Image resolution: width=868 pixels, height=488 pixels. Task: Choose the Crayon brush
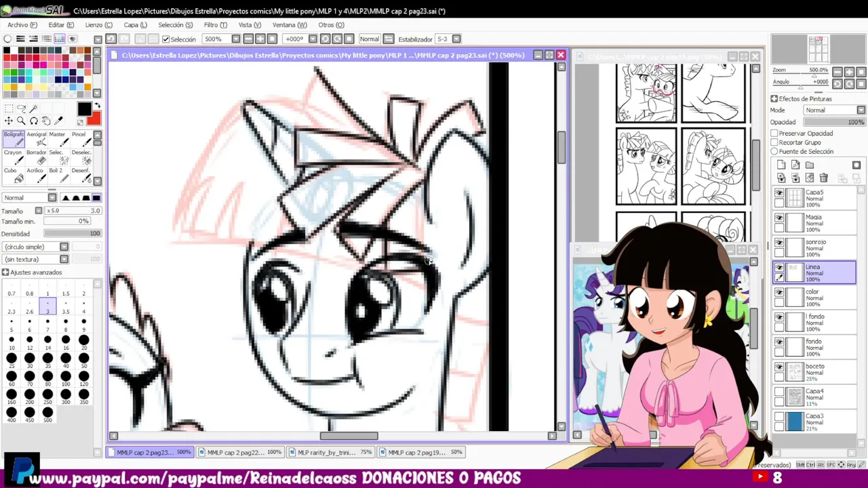[14, 157]
